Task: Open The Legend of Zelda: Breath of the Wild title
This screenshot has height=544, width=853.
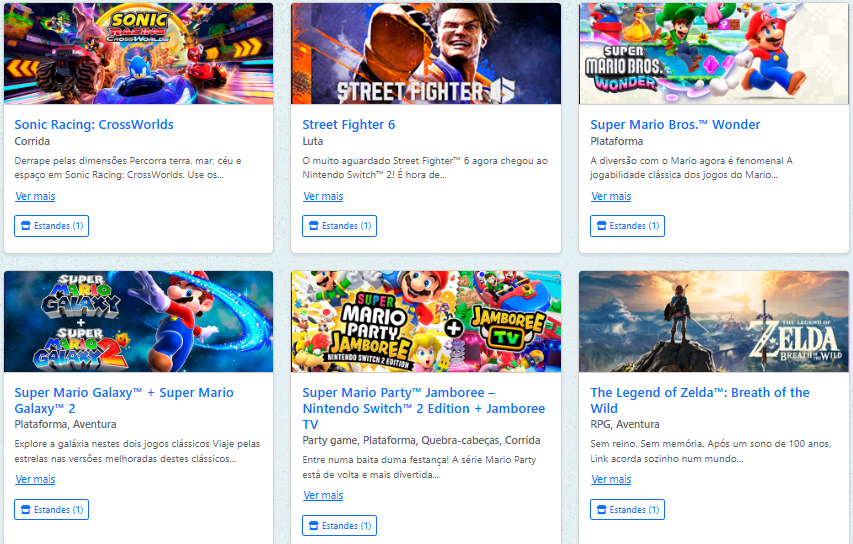Action: pyautogui.click(x=700, y=400)
